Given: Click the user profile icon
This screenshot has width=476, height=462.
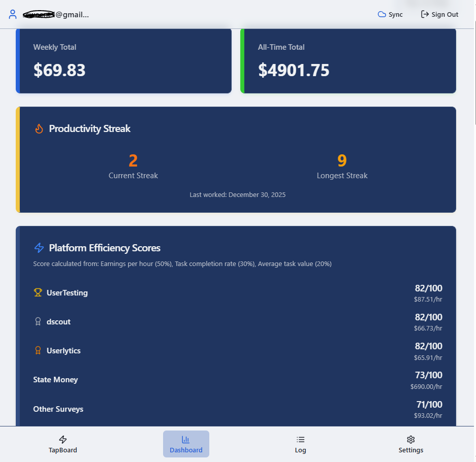Looking at the screenshot, I should pos(12,14).
